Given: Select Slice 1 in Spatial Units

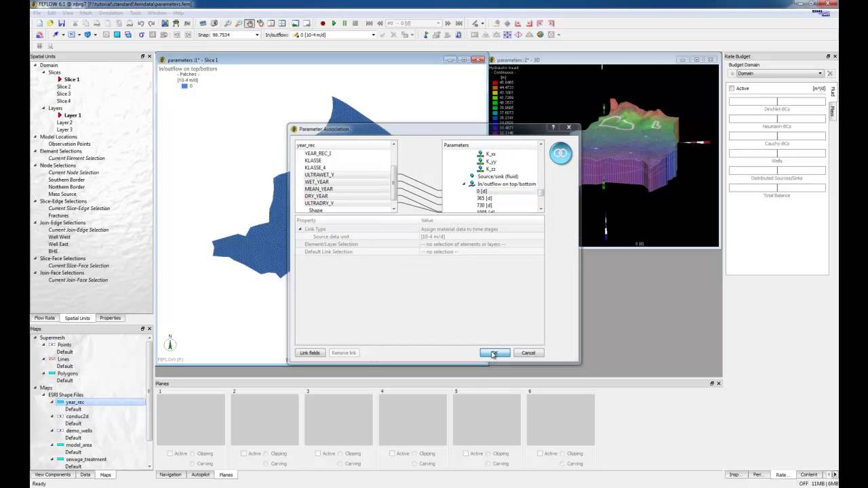Looking at the screenshot, I should 72,80.
